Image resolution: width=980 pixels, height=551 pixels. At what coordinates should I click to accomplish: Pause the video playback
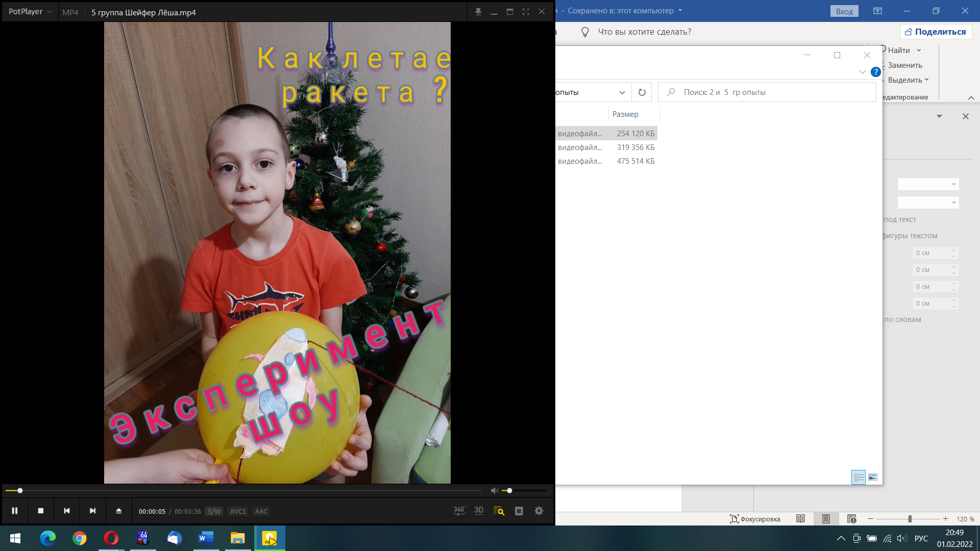pyautogui.click(x=15, y=511)
